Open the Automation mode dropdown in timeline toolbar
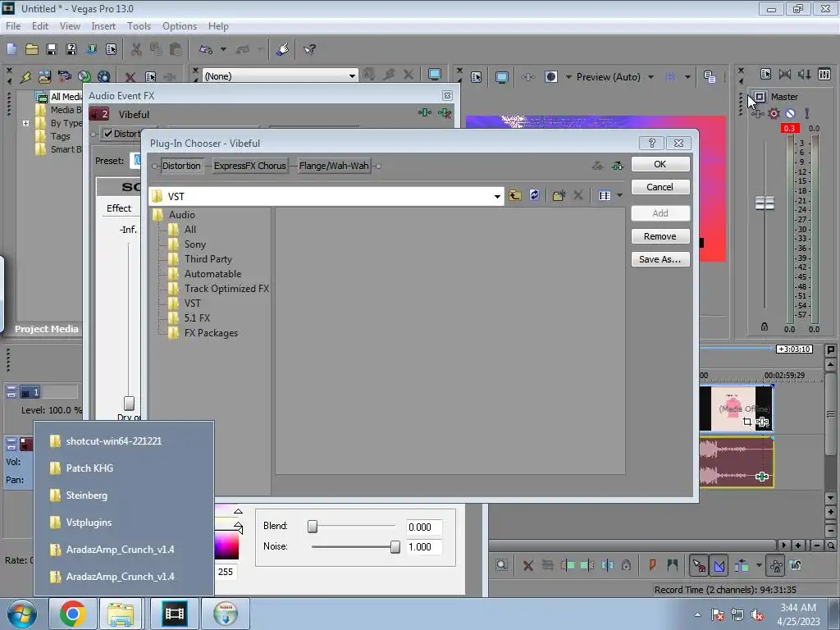 (x=759, y=565)
